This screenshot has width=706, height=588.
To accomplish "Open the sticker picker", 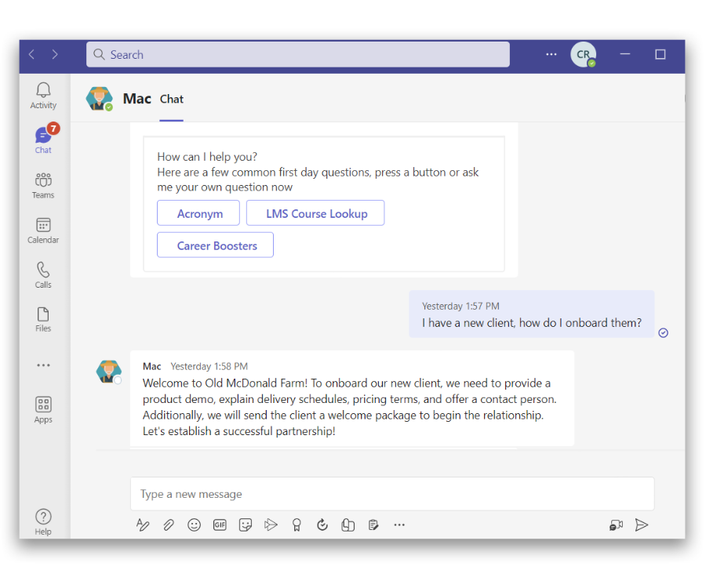I will (x=246, y=524).
